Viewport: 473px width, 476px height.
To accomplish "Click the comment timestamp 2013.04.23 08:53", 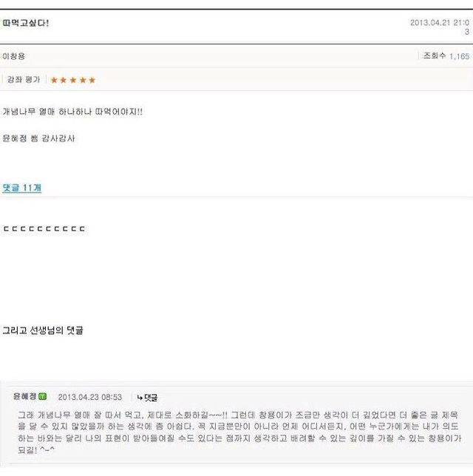I will (x=89, y=398).
